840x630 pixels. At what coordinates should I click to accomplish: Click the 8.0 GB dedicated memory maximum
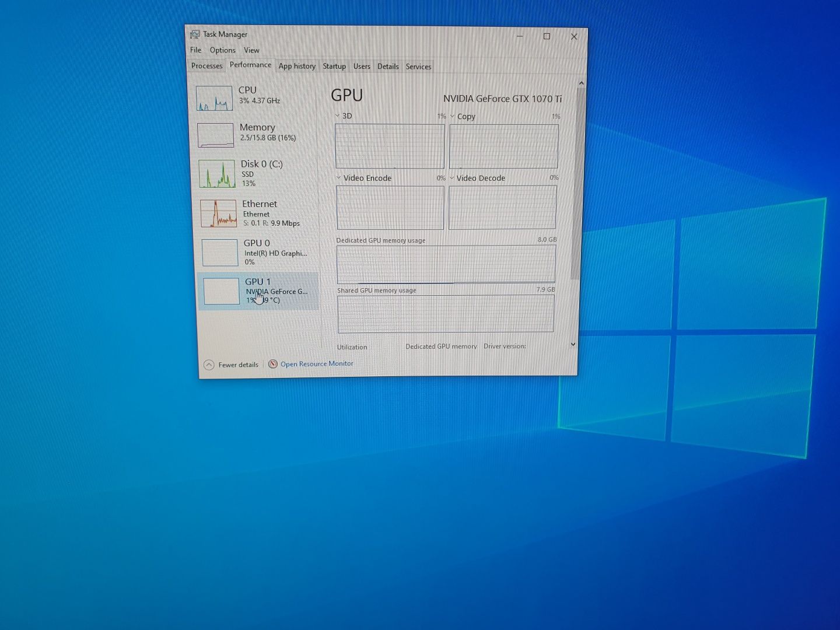point(547,240)
